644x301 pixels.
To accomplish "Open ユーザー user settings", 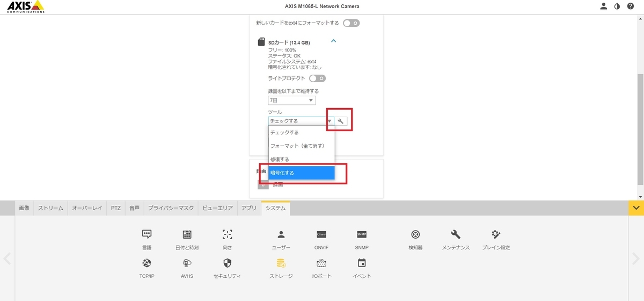I will (281, 240).
